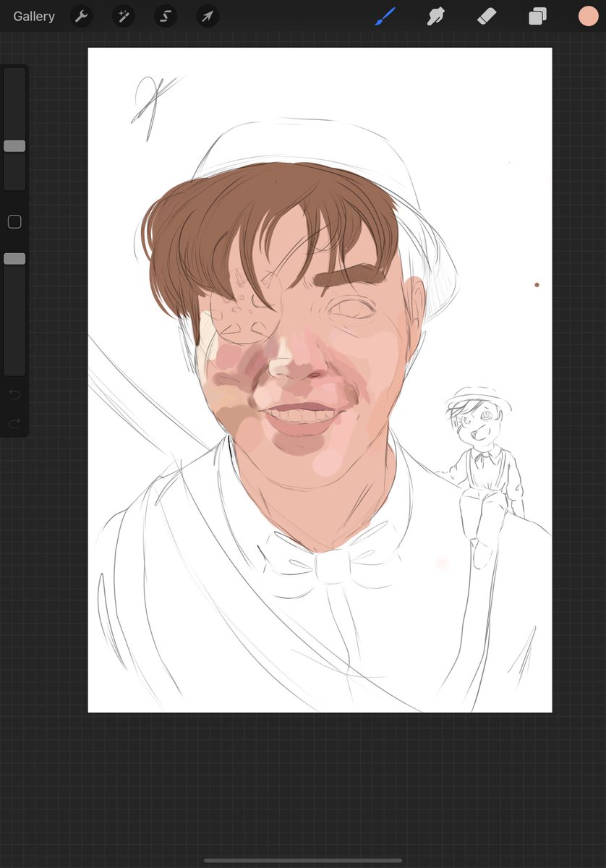Tap the square Modify button on sidebar
606x868 pixels.
pyautogui.click(x=14, y=222)
